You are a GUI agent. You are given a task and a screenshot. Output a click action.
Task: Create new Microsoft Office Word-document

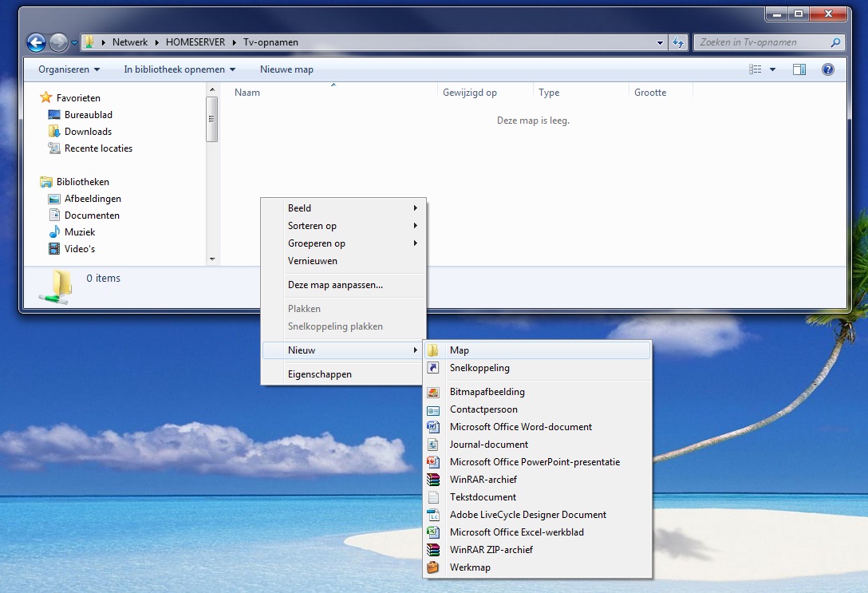pyautogui.click(x=520, y=427)
